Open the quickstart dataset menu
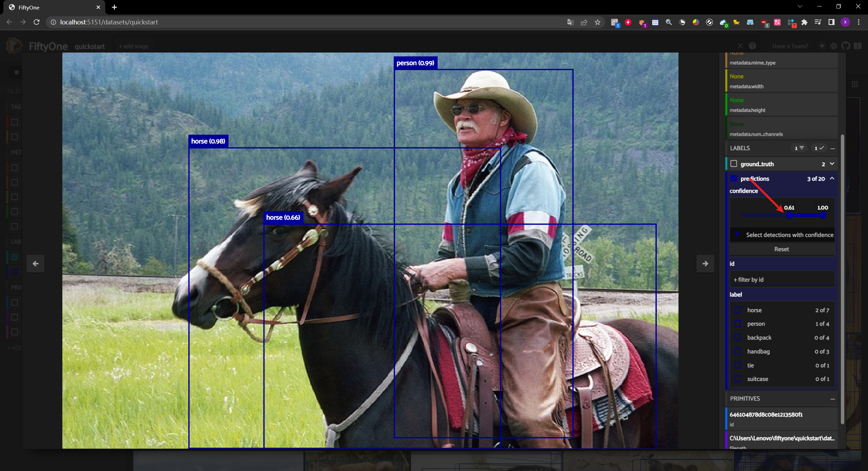The image size is (868, 471). tap(91, 46)
